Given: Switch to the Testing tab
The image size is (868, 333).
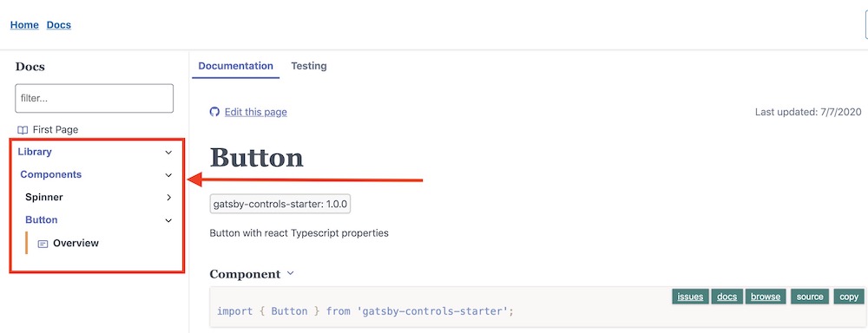Looking at the screenshot, I should (x=309, y=66).
